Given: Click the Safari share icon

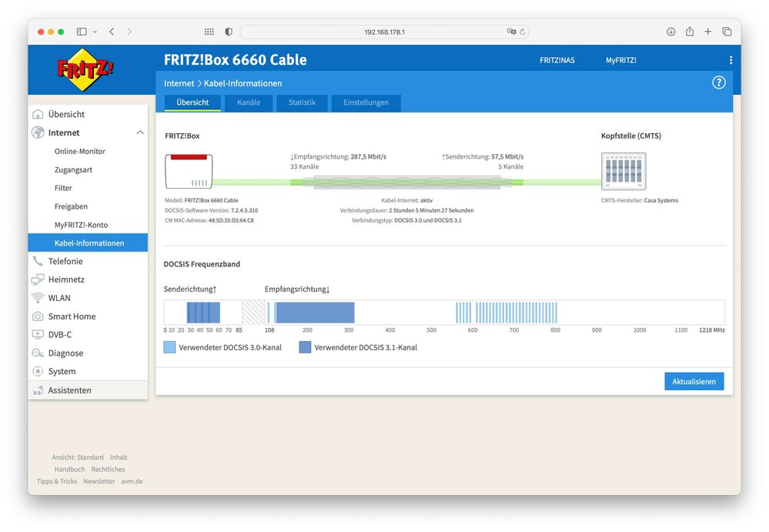Looking at the screenshot, I should (690, 31).
